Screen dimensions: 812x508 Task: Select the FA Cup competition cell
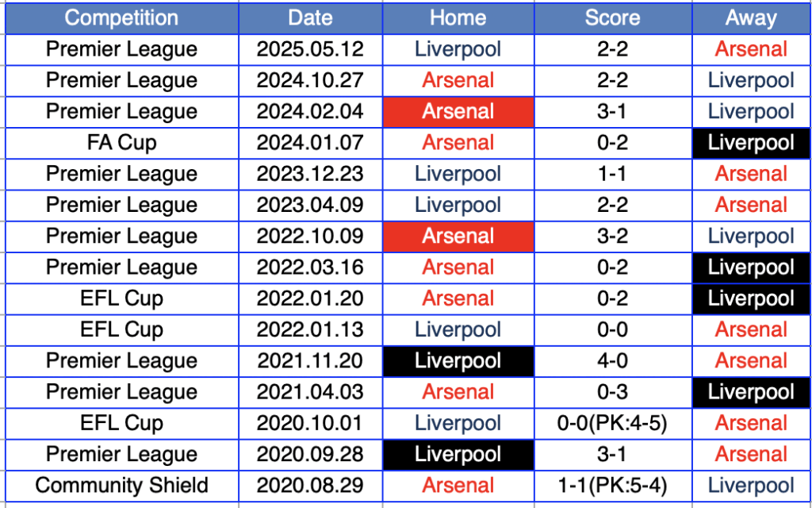(x=121, y=143)
